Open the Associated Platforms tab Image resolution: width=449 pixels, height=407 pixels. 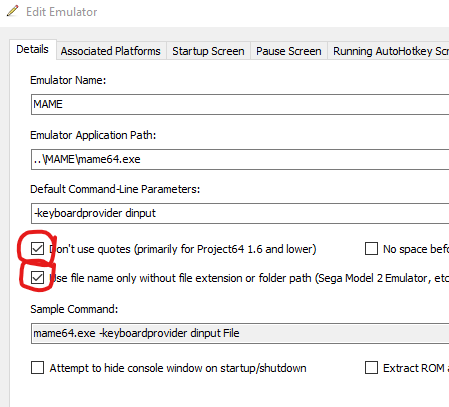click(x=111, y=51)
